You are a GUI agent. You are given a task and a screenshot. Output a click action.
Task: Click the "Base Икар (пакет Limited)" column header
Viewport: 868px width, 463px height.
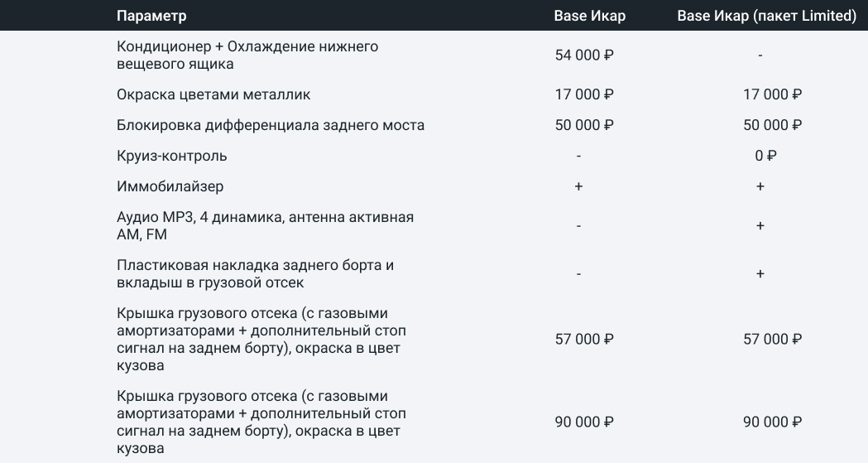point(766,16)
